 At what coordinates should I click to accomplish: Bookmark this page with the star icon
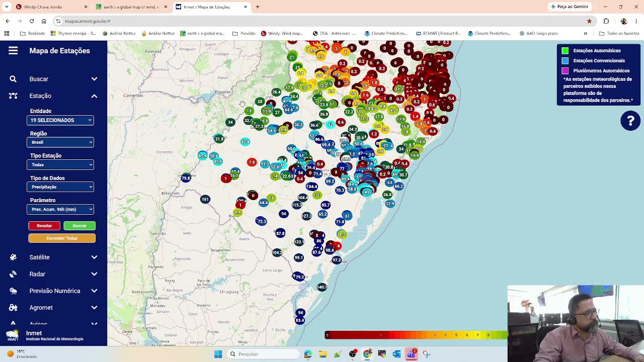589,21
